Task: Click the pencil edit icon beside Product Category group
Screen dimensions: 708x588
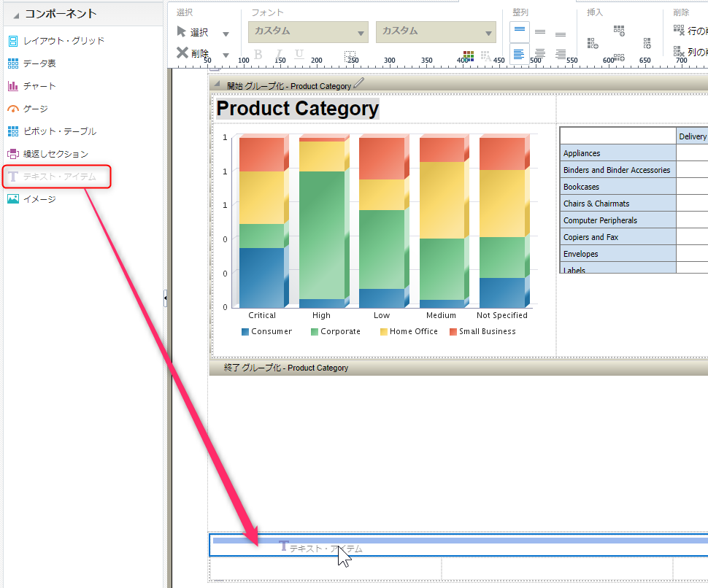Action: tap(358, 83)
